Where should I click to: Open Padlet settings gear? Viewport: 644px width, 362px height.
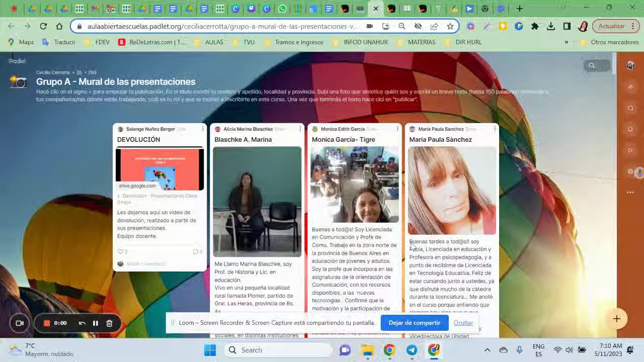click(x=630, y=172)
